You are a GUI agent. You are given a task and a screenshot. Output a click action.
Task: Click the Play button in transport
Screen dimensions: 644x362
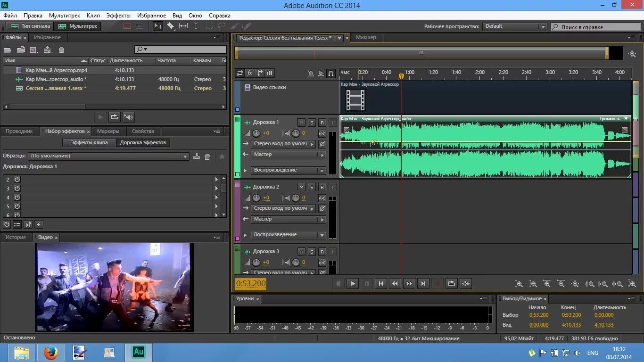(352, 283)
